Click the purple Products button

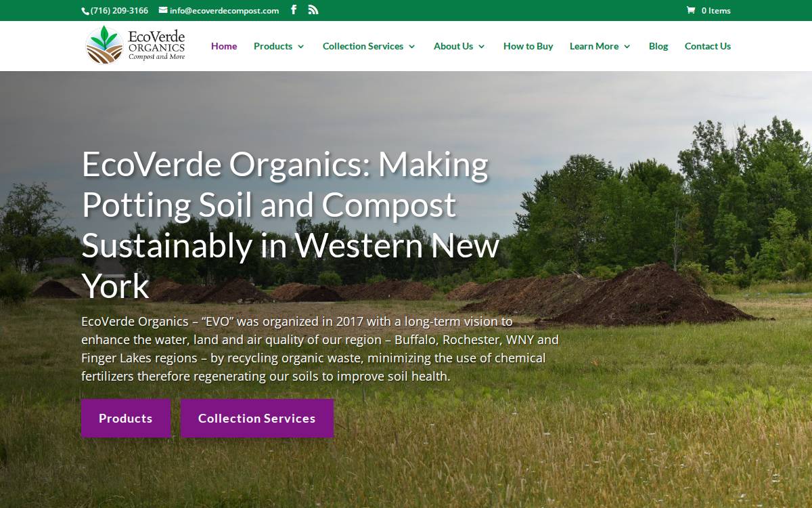click(126, 418)
